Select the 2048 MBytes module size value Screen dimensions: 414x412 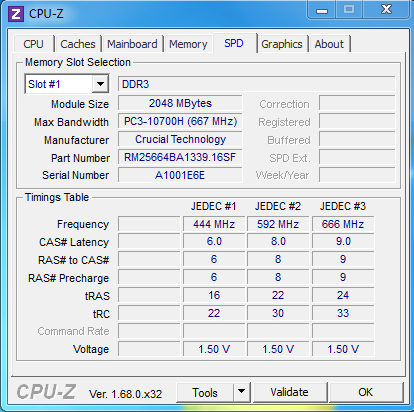point(180,103)
